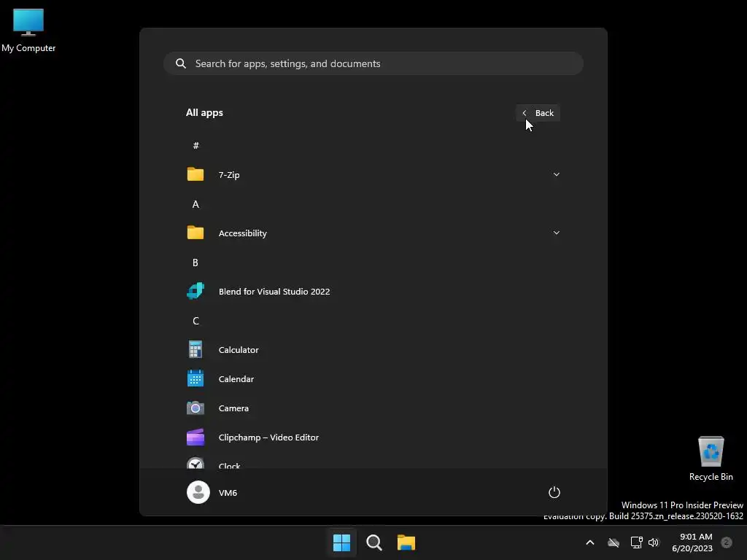Select the Recycle Bin desktop icon

click(x=711, y=459)
